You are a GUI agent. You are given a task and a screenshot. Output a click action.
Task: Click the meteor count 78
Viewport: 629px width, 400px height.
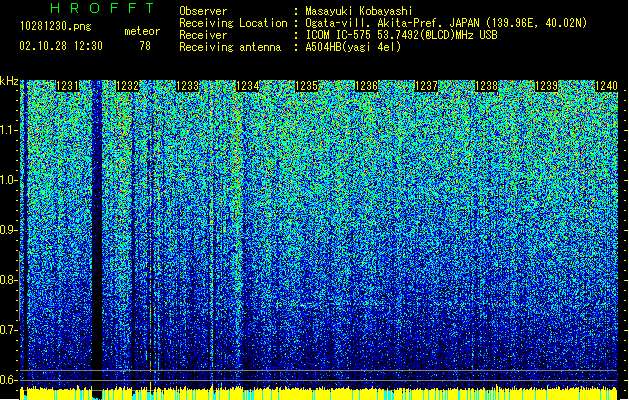click(x=145, y=46)
